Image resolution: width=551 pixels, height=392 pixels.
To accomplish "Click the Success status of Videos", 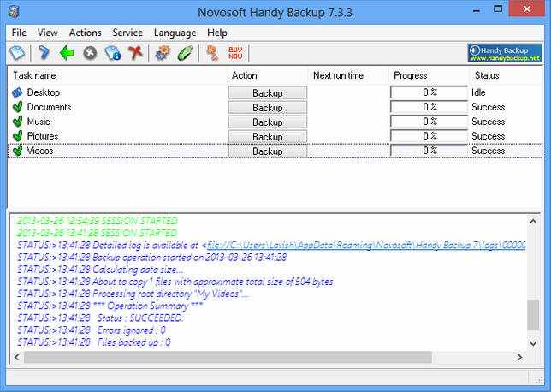I will pos(488,151).
